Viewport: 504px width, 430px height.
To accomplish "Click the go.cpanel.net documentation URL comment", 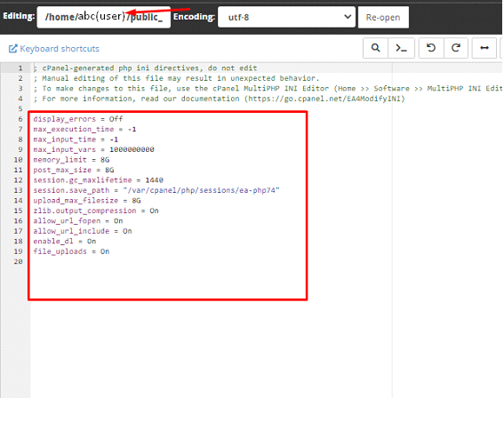I will pos(324,99).
